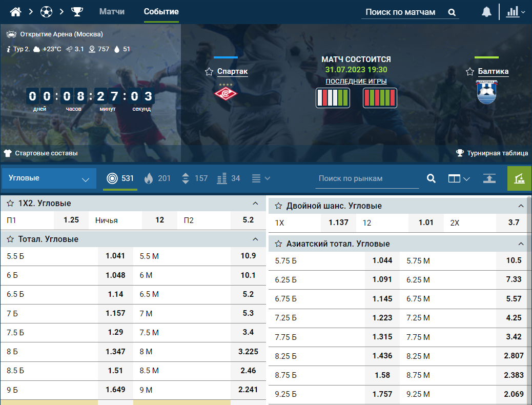The height and width of the screenshot is (405, 532).
Task: Open column layout dropdown
Action: [459, 178]
